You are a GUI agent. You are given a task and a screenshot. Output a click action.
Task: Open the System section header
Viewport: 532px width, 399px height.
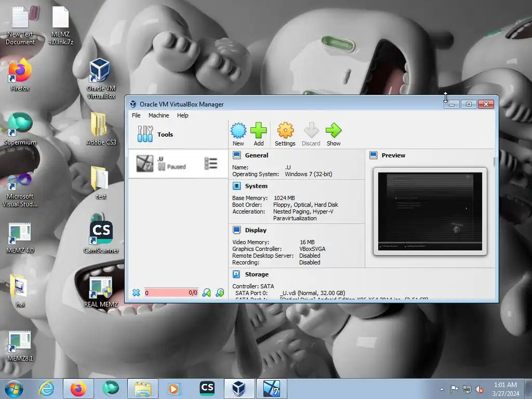pyautogui.click(x=256, y=186)
